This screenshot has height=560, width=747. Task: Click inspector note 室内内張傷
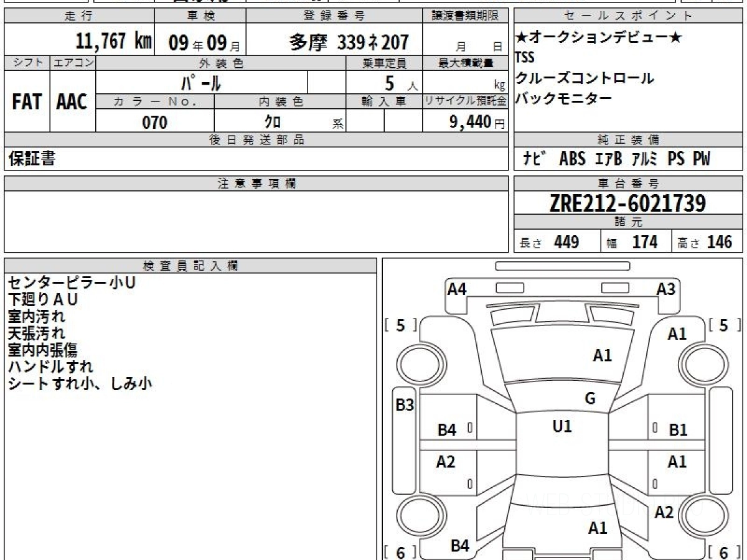(x=43, y=350)
